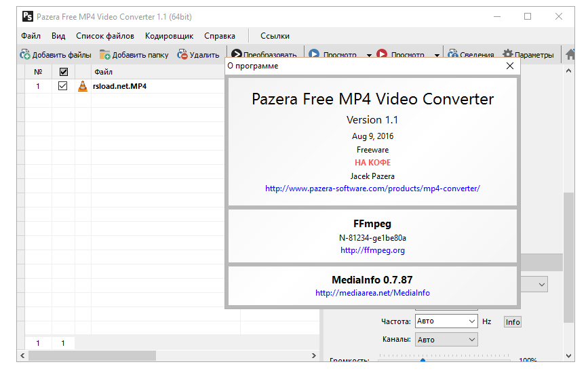Screen dimensions: 588x377
Task: Click the N-81234-ge1be80a build text
Action: (372, 238)
